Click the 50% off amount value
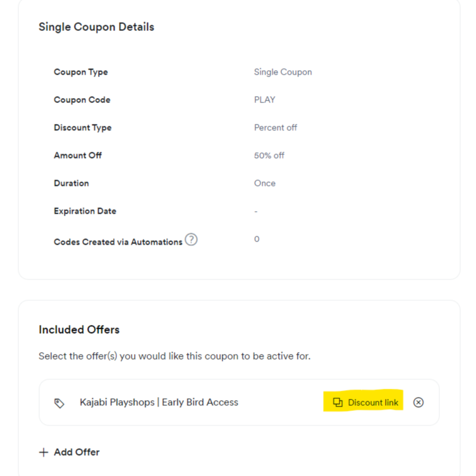This screenshot has height=476, width=476. (x=269, y=156)
